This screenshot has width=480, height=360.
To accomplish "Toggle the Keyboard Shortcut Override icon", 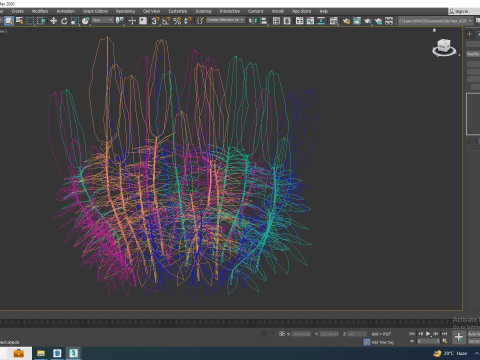I will coord(143,21).
